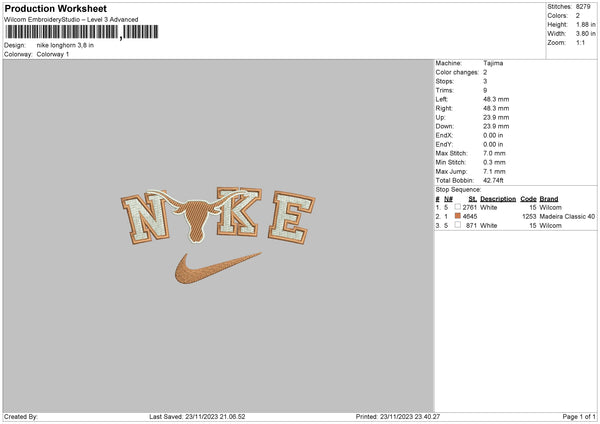This screenshot has width=600, height=424.
Task: Click the Stitches value 8279
Action: point(583,7)
